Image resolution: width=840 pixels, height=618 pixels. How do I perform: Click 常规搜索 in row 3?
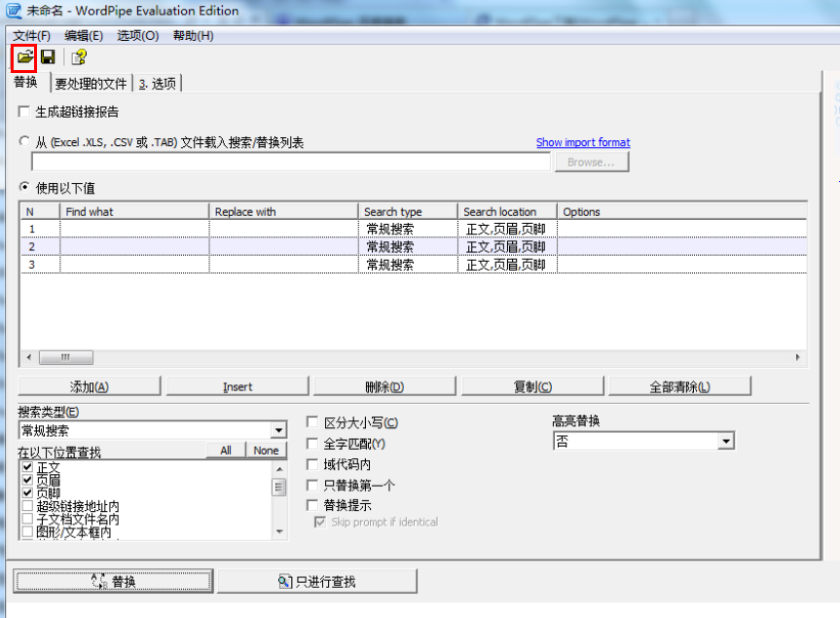click(x=390, y=265)
